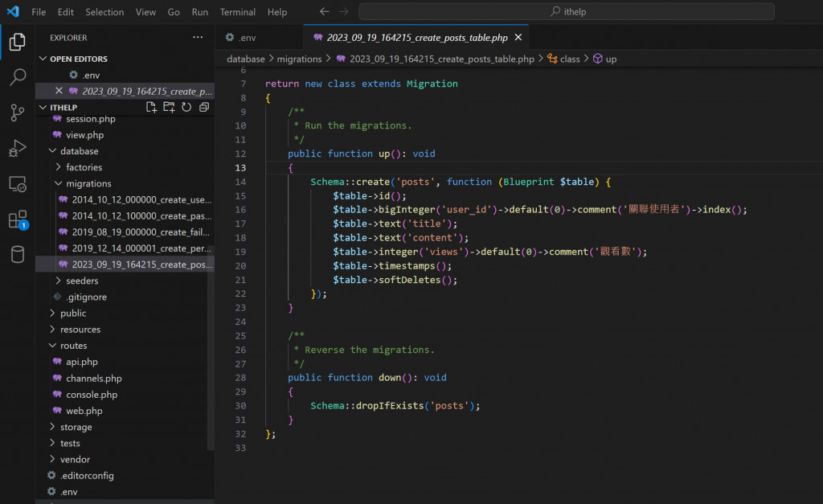Viewport: 823px width, 504px height.
Task: Click the VS Code logo icon
Action: tap(13, 11)
